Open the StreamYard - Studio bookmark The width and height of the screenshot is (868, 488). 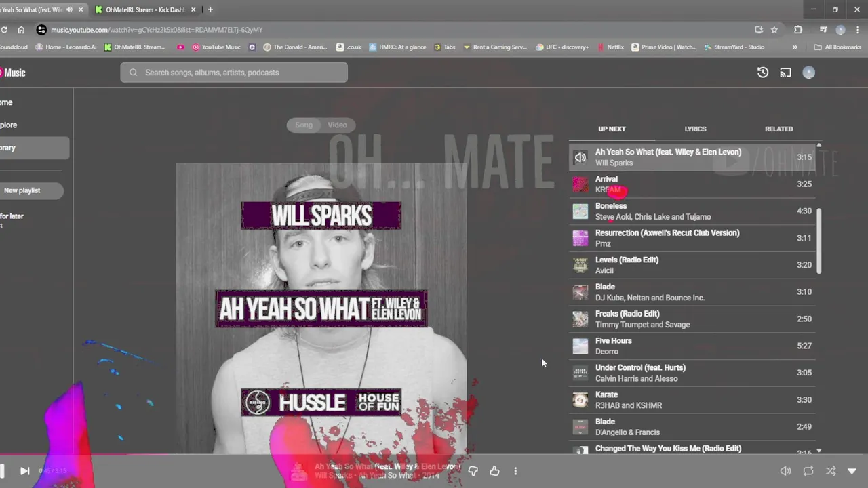pos(734,47)
